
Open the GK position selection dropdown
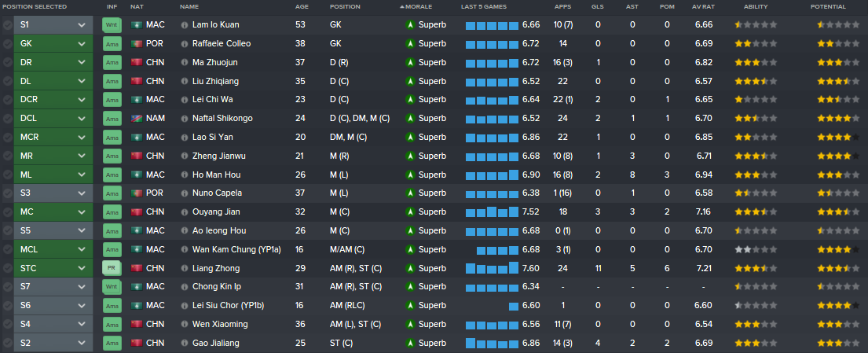[x=53, y=44]
